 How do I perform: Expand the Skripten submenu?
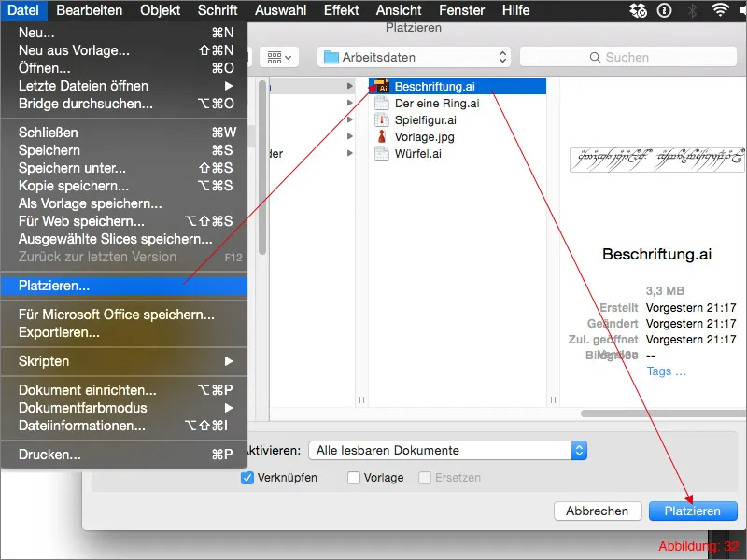124,361
